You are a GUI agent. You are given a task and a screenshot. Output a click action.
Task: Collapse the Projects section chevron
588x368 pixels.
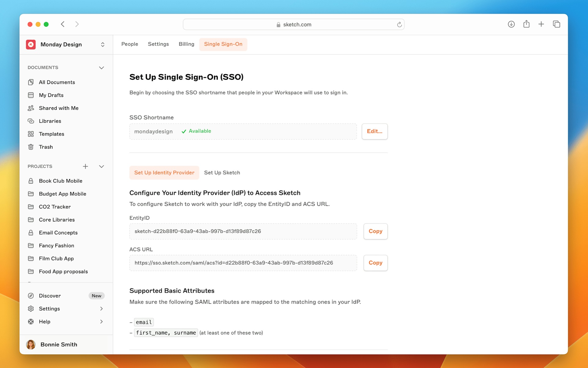[x=101, y=166]
